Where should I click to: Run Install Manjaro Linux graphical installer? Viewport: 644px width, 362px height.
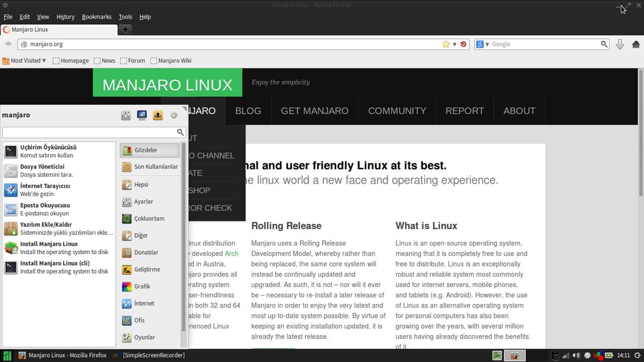click(59, 248)
